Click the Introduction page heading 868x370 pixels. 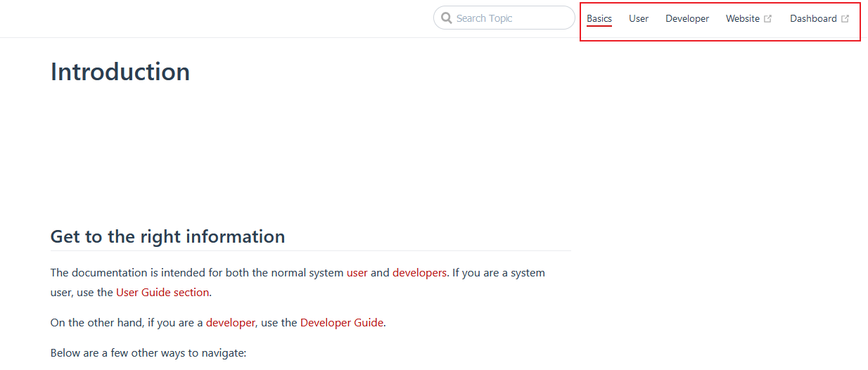coord(120,72)
